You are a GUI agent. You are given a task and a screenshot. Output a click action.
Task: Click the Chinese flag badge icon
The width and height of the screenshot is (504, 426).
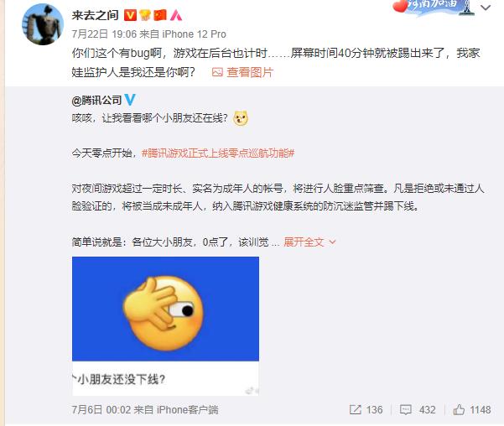pos(160,15)
